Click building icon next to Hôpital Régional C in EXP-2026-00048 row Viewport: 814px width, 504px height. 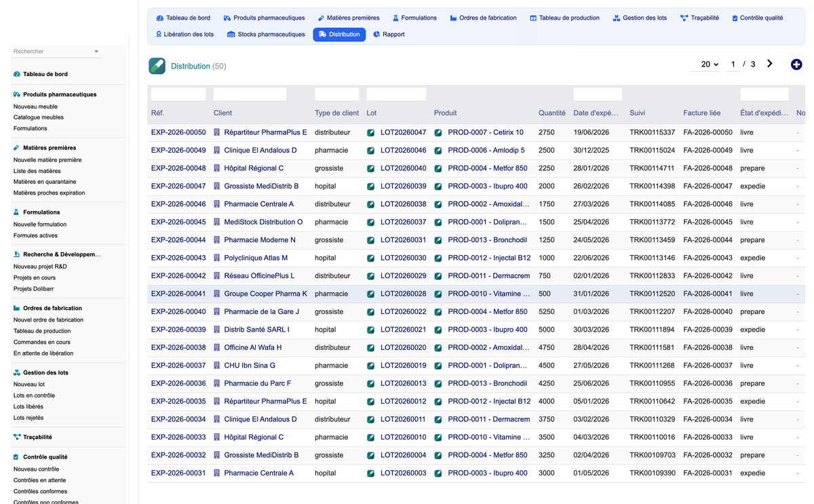point(217,168)
